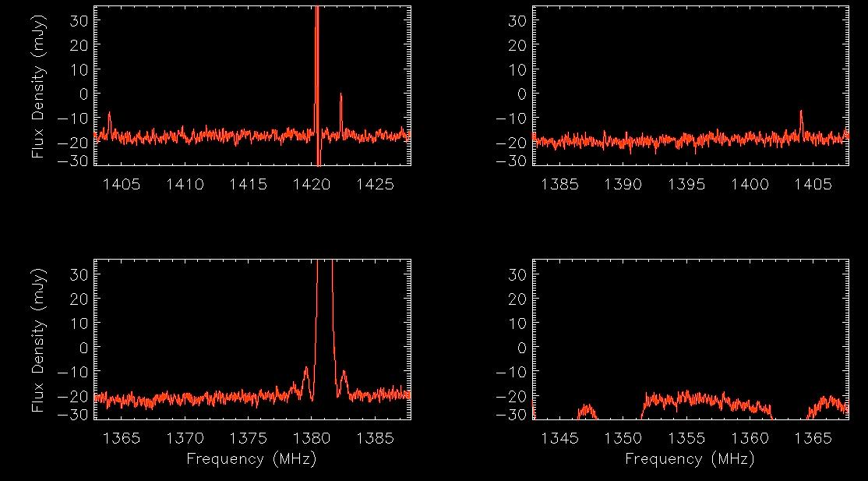
Task: Click the bottom-left plot's Flux Density axis title
Action: click(x=37, y=339)
